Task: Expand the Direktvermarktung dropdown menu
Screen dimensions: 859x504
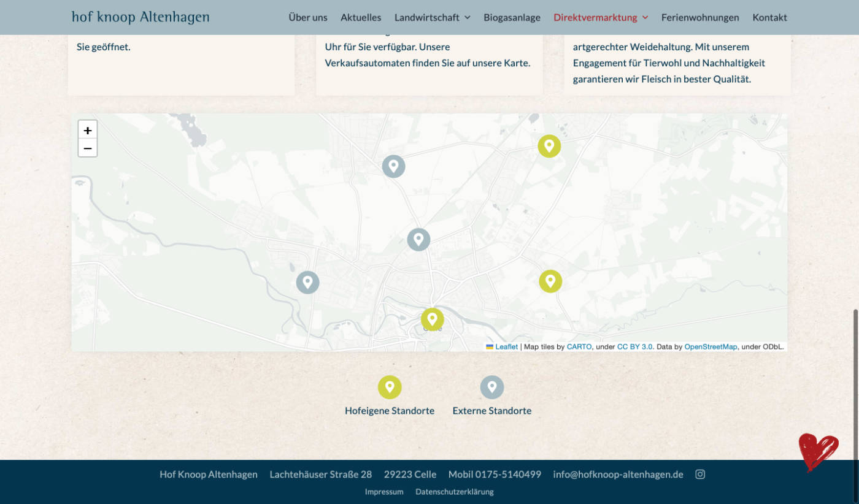Action: [601, 17]
